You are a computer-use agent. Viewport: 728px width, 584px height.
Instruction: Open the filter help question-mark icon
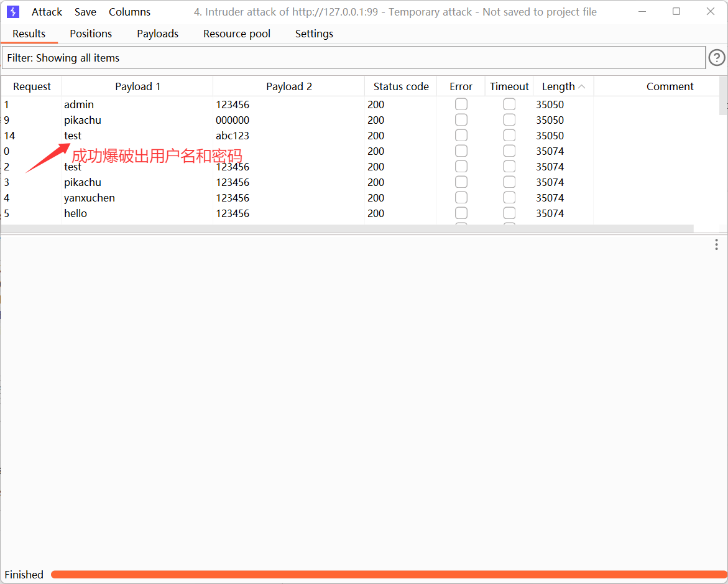coord(716,58)
